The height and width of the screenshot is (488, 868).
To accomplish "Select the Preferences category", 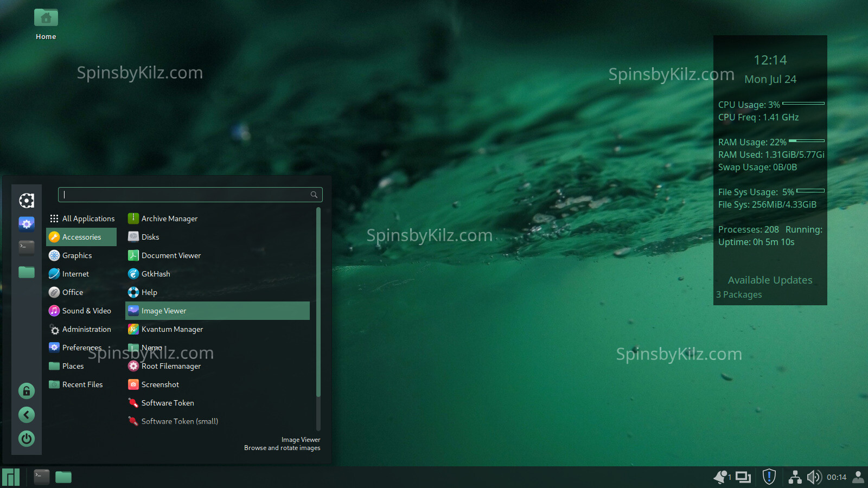I will click(81, 348).
